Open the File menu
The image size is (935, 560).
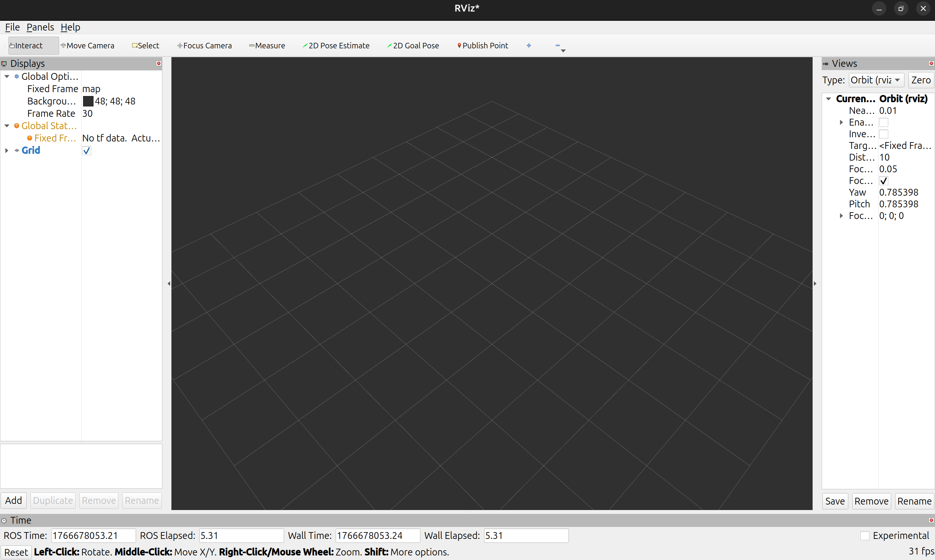pyautogui.click(x=12, y=27)
